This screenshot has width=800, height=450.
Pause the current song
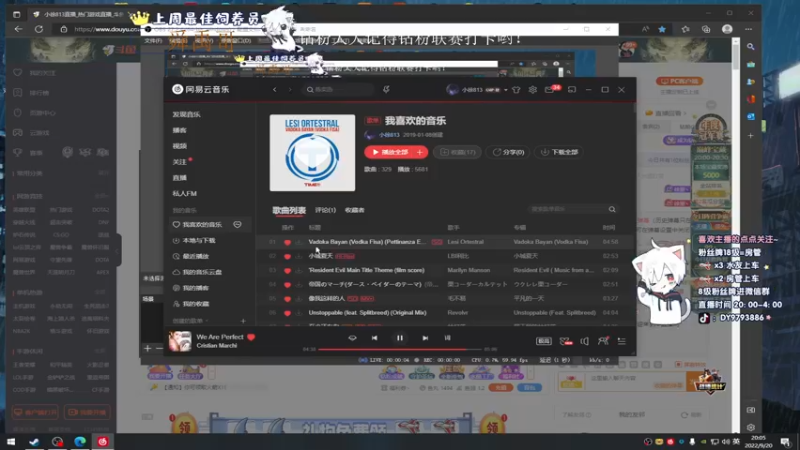tap(400, 338)
